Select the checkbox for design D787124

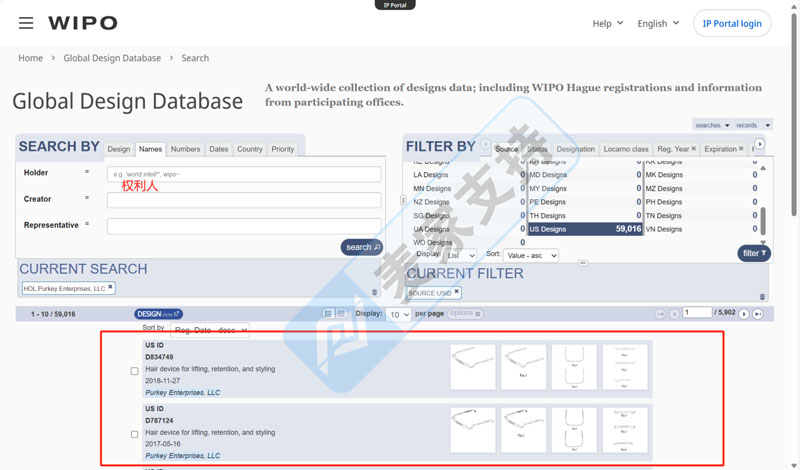click(134, 434)
